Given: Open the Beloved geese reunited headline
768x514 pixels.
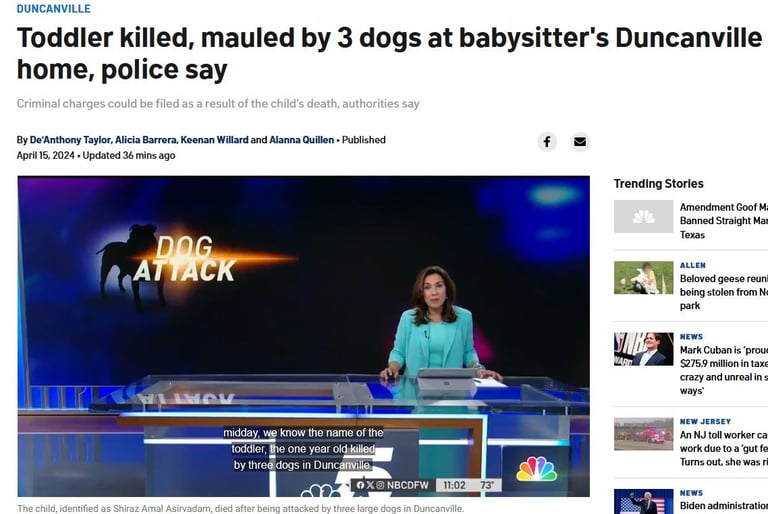Looking at the screenshot, I should tap(724, 292).
